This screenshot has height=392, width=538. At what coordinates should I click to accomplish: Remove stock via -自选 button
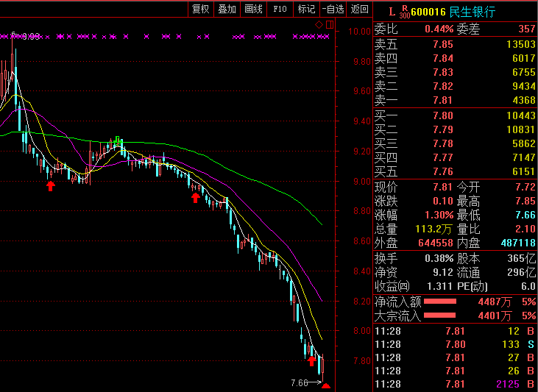coord(333,9)
